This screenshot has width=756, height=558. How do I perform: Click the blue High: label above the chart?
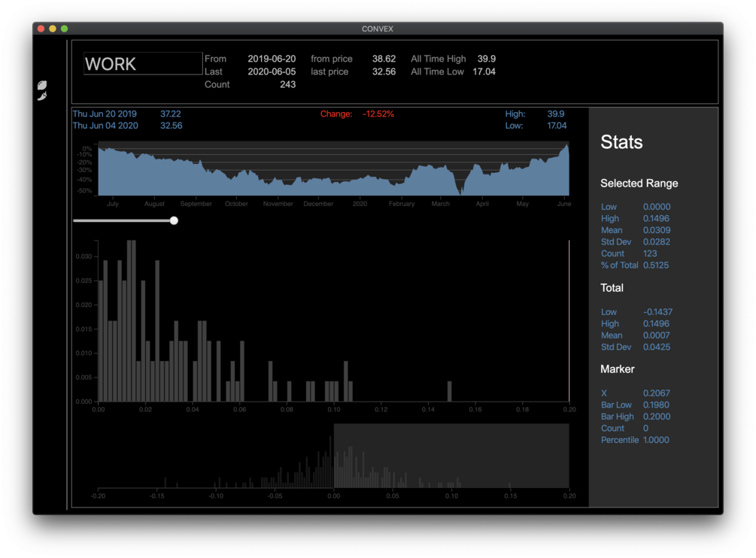(x=515, y=114)
